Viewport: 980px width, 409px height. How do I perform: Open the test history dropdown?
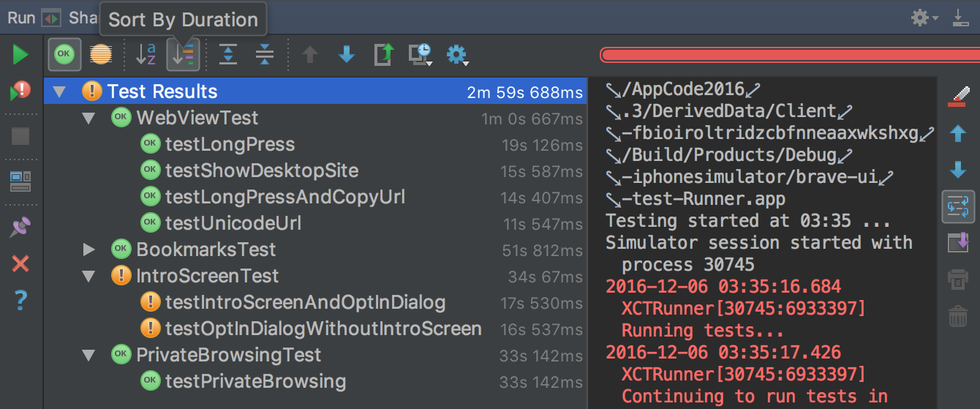420,54
